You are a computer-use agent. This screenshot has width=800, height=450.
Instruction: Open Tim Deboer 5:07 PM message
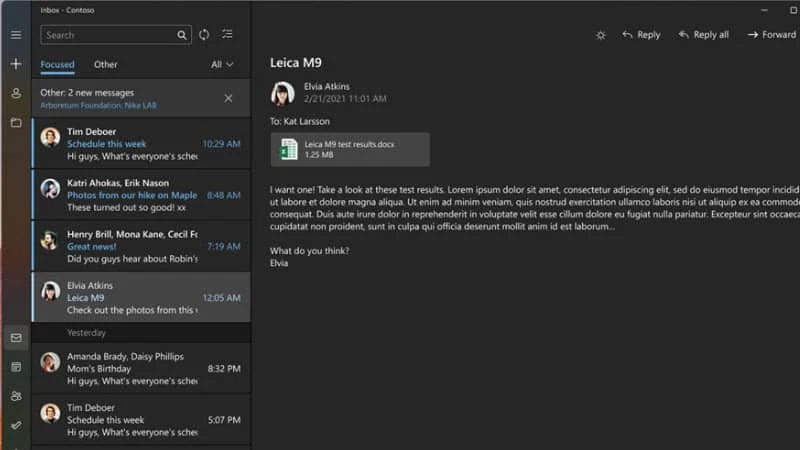[141, 419]
